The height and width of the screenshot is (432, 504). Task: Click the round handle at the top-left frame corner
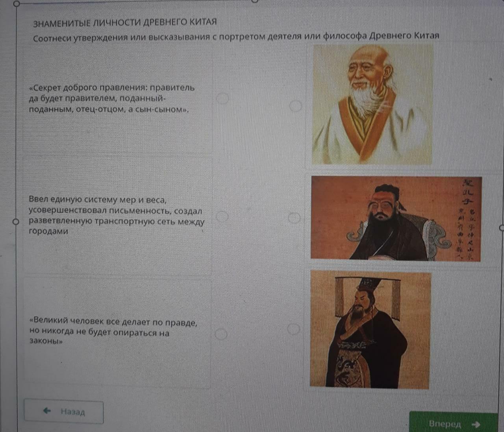click(16, 4)
